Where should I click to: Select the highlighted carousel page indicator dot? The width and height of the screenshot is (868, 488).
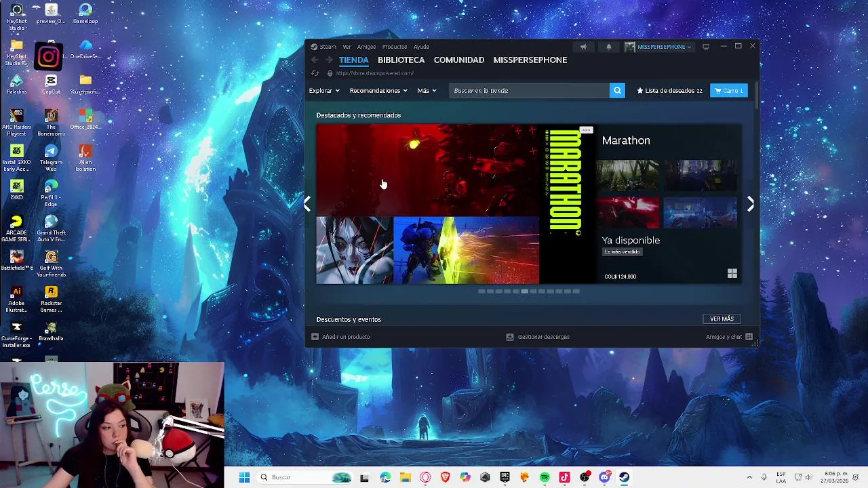coord(524,291)
